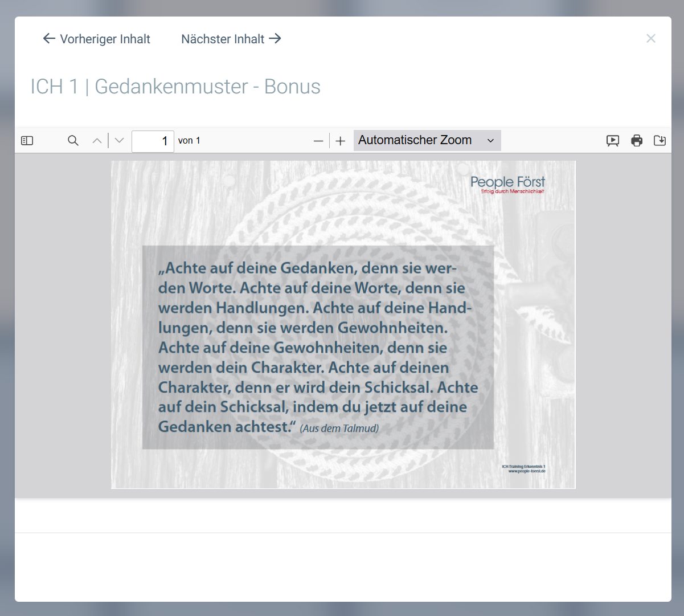Screen dimensions: 684x616
Task: Go to Vorheriger Inhalt
Action: tap(97, 39)
